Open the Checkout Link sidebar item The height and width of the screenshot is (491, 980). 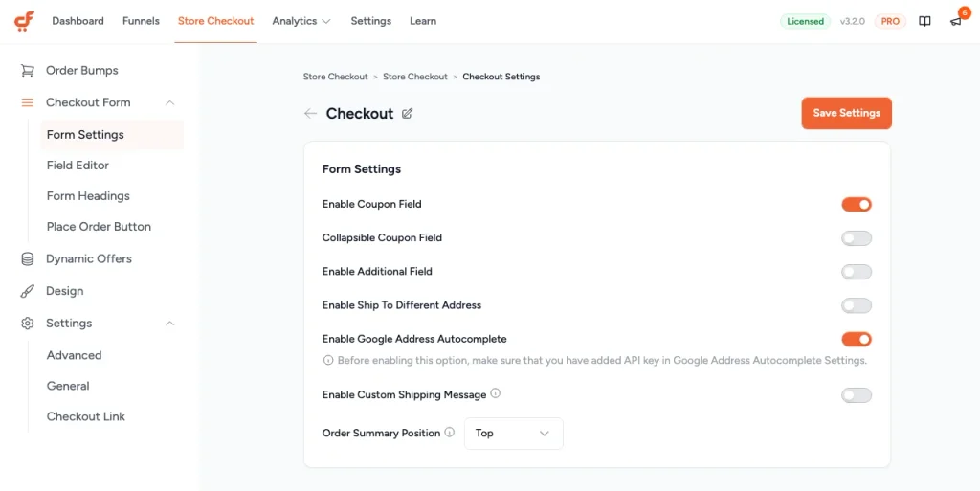86,416
